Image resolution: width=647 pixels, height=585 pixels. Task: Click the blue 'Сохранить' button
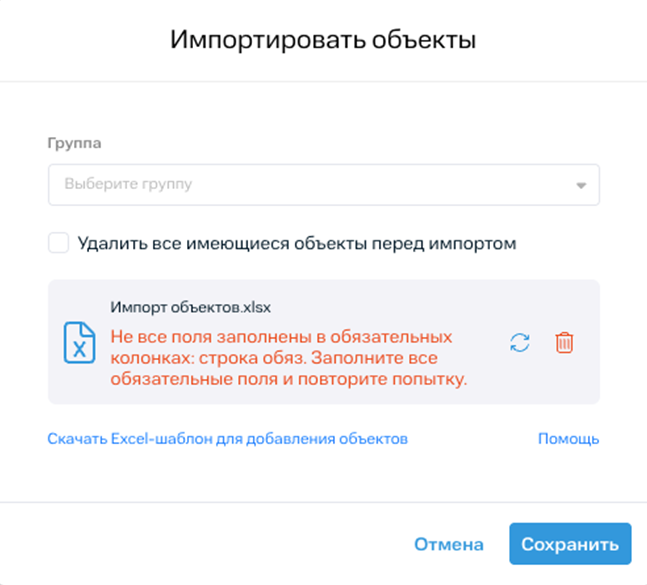pos(569,545)
